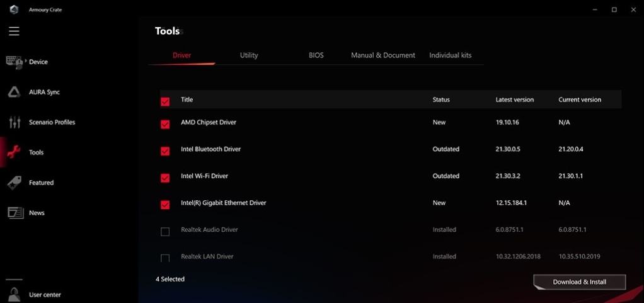The height and width of the screenshot is (303, 644).
Task: Open AURA Sync triangle icon
Action: (14, 92)
